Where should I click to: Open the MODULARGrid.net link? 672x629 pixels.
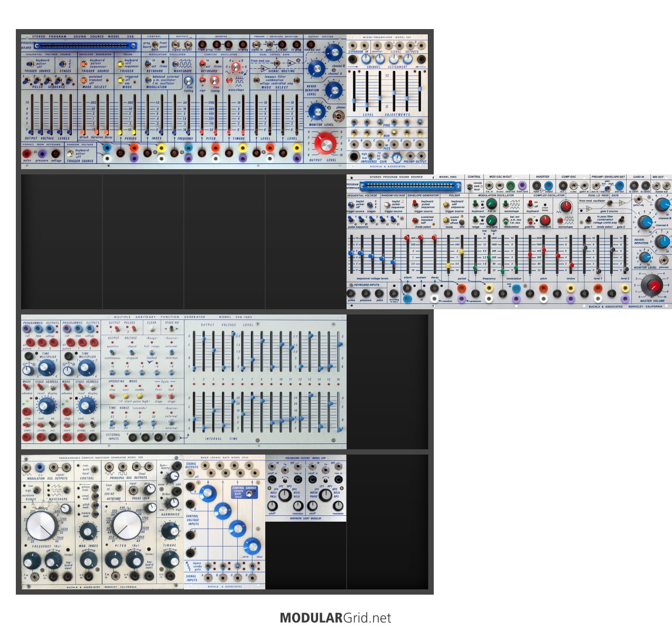click(335, 618)
